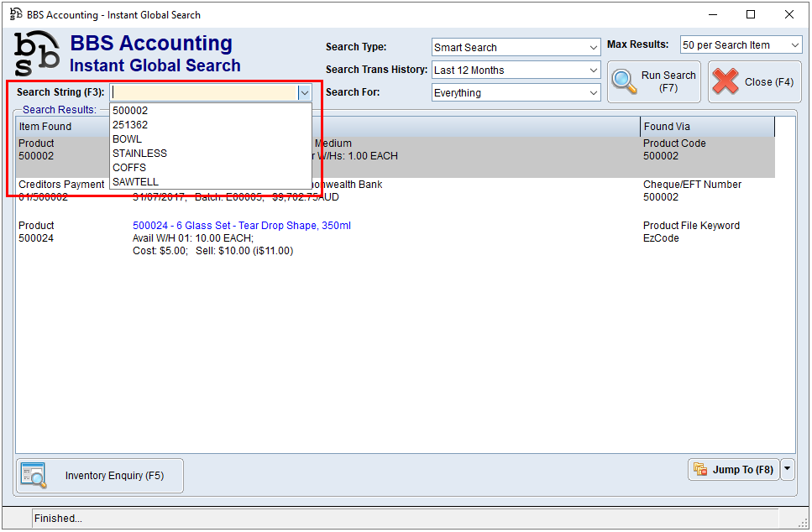
Task: Collapse the Search String dropdown arrow
Action: 304,92
